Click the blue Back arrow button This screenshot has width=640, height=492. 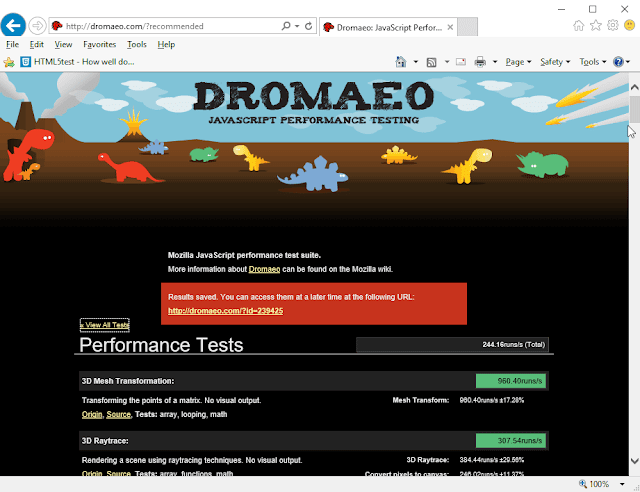(x=13, y=25)
